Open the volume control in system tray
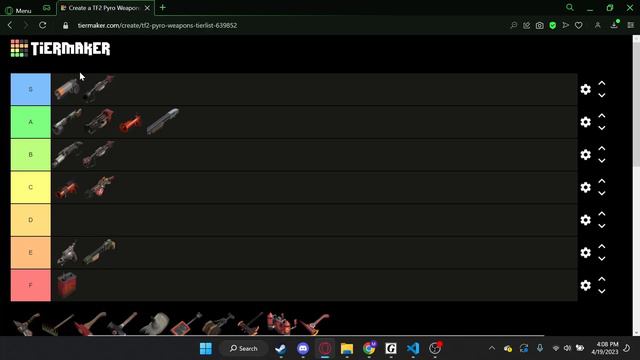Viewport: 640px width, 360px height. pos(567,348)
